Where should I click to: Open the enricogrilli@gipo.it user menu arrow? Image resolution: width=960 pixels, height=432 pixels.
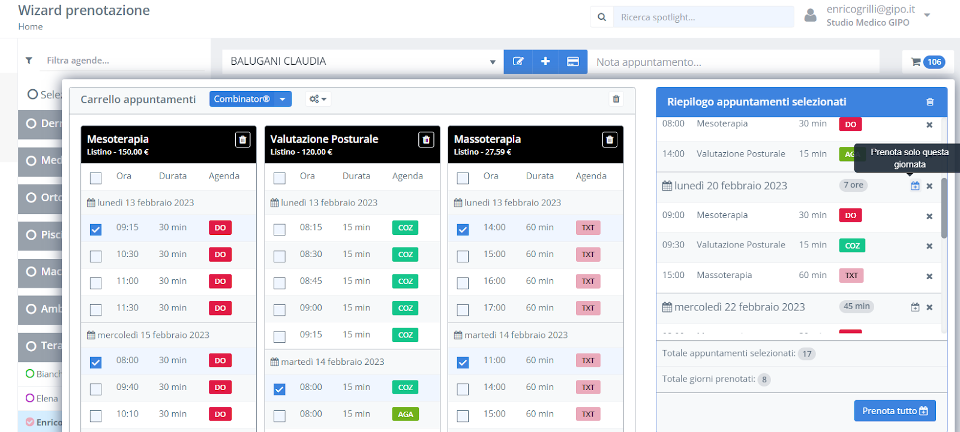[x=927, y=15]
